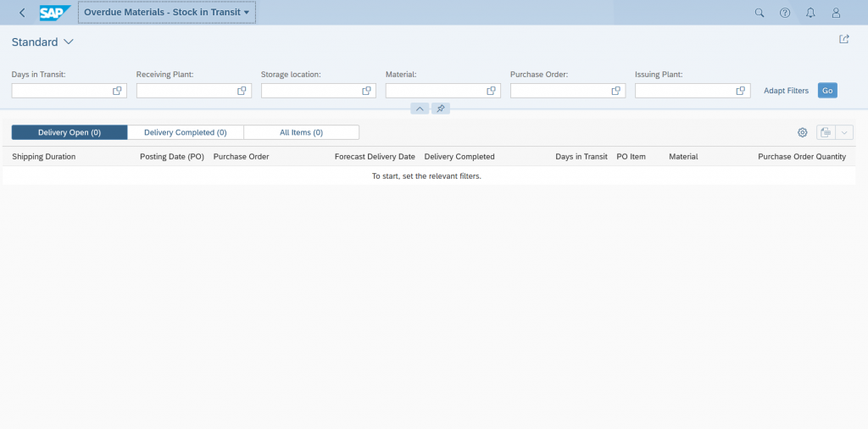Open value help for Receiving Plant
This screenshot has width=868, height=429.
coord(242,91)
